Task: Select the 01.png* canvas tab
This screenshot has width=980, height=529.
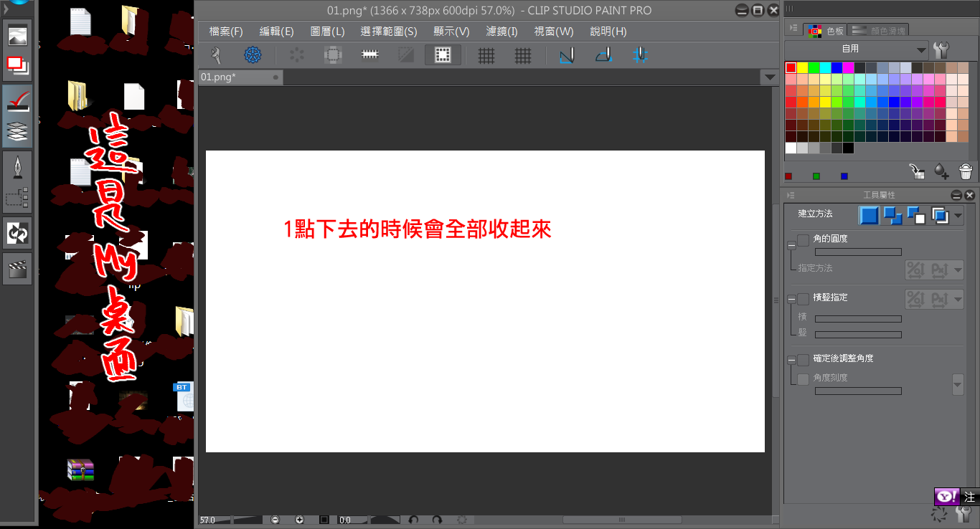Action: (x=240, y=77)
